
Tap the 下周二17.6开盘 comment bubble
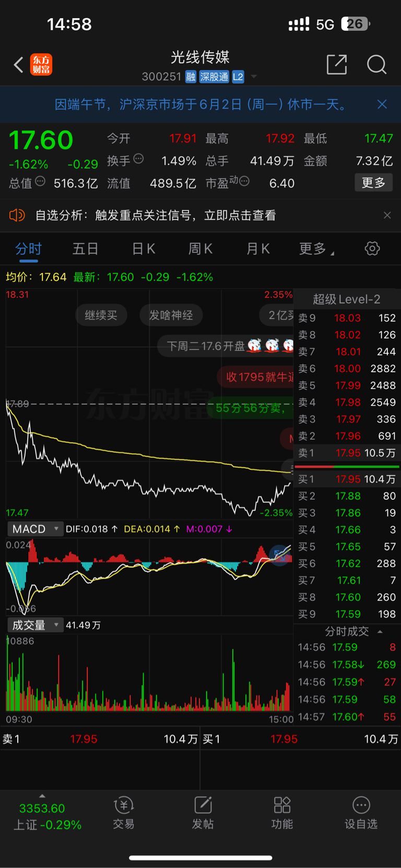coord(226,346)
